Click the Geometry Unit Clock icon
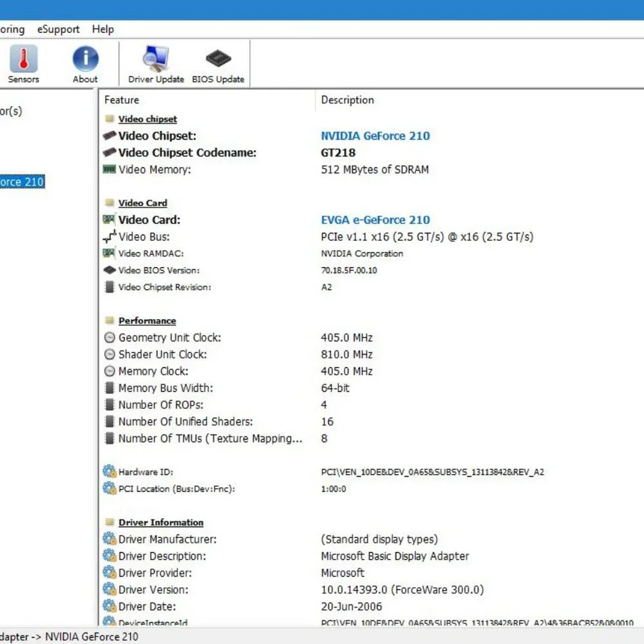The image size is (644, 644). (x=109, y=337)
